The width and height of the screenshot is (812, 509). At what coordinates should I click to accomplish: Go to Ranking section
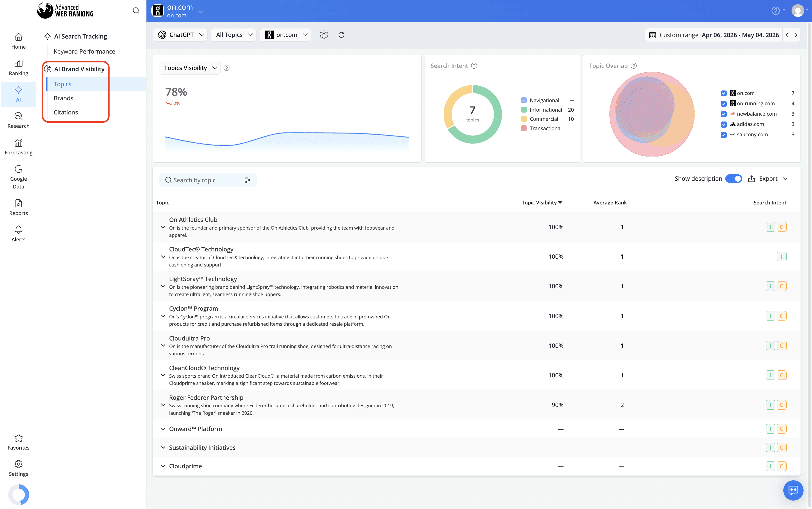click(x=19, y=68)
